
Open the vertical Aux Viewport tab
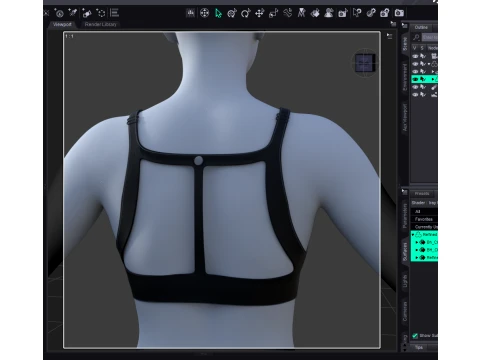click(405, 117)
